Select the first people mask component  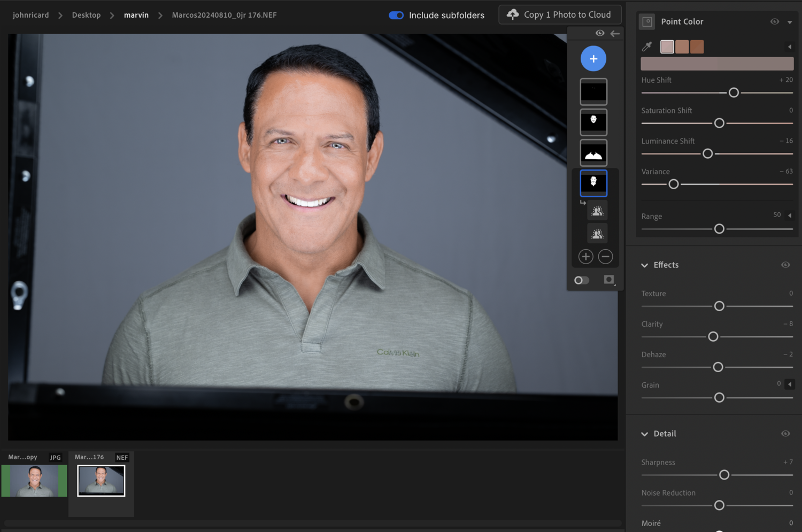(597, 211)
